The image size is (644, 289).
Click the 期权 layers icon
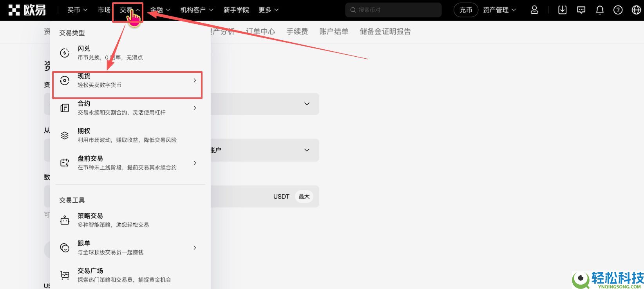point(65,135)
